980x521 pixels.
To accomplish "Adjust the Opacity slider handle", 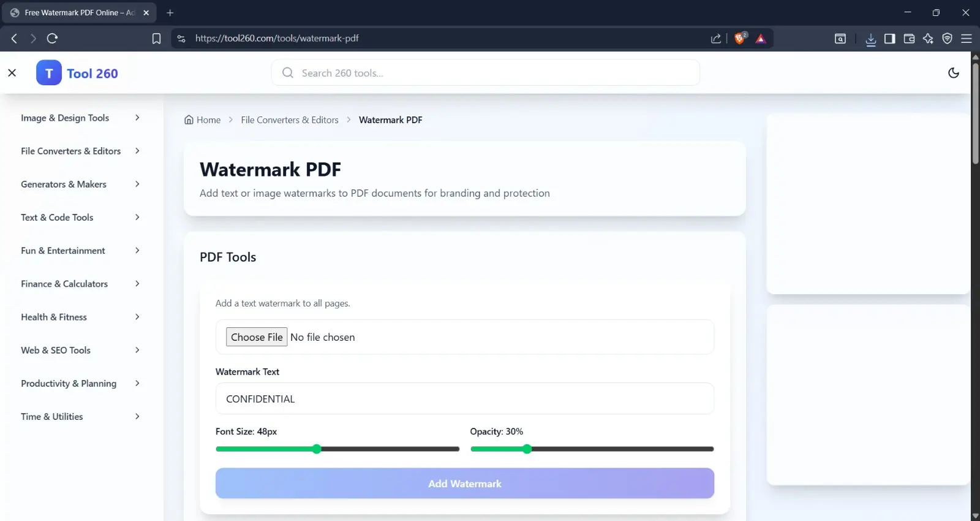I will coord(527,449).
